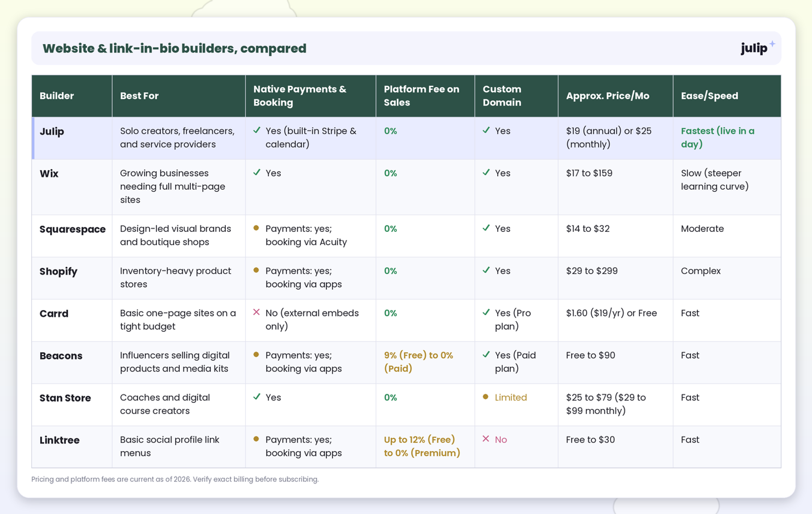Click the 'Free to $30' price
This screenshot has height=514, width=812.
(x=591, y=439)
